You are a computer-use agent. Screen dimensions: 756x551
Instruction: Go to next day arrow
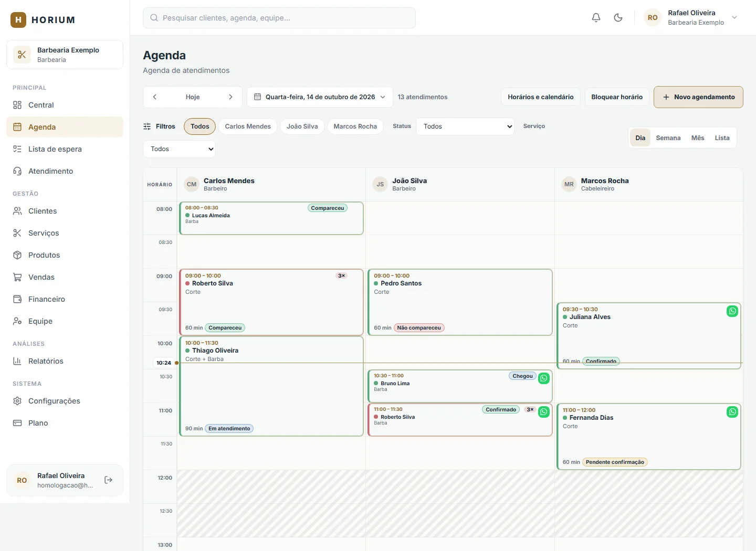(230, 97)
